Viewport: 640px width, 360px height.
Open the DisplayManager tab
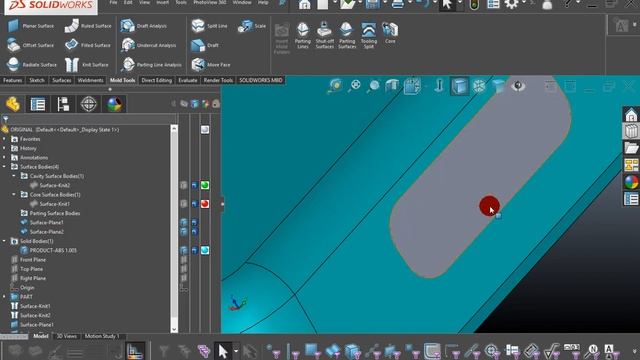(x=114, y=104)
